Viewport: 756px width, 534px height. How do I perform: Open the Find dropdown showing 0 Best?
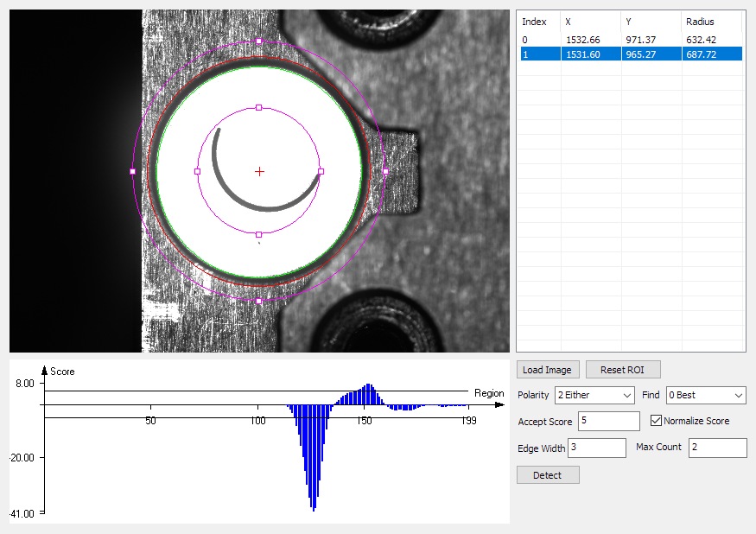click(x=706, y=395)
